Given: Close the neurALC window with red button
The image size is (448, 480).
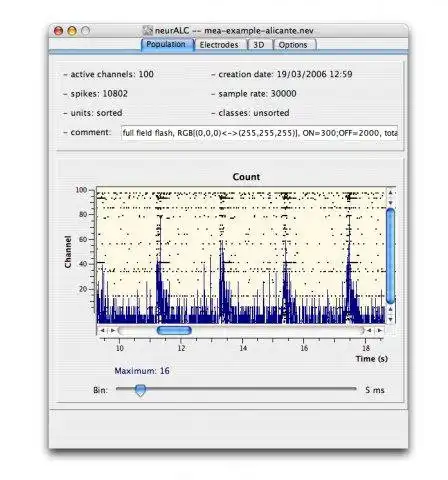Looking at the screenshot, I should click(58, 31).
